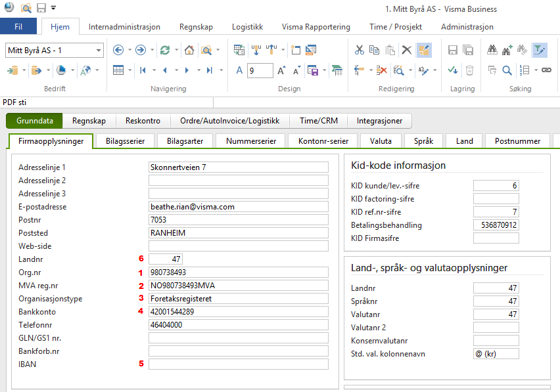Open the Quick Access Toolbar customize arrow

pyautogui.click(x=53, y=9)
